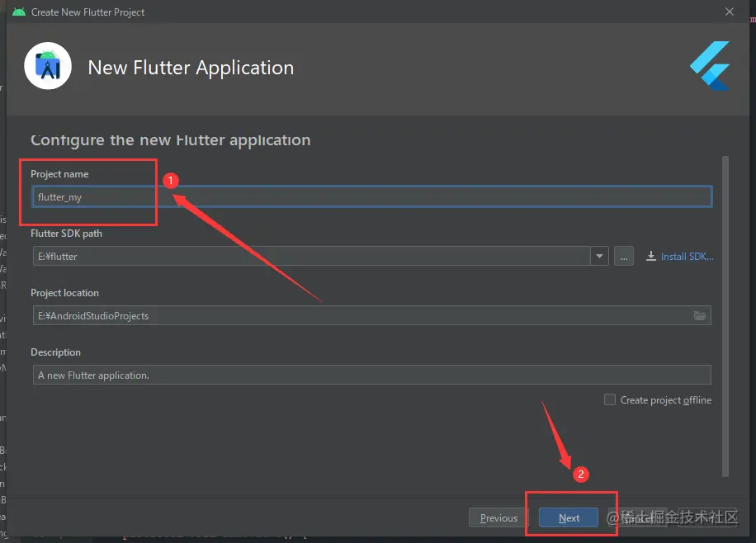Screen dimensions: 756x543
Task: Click the Install SDK... link
Action: point(687,257)
